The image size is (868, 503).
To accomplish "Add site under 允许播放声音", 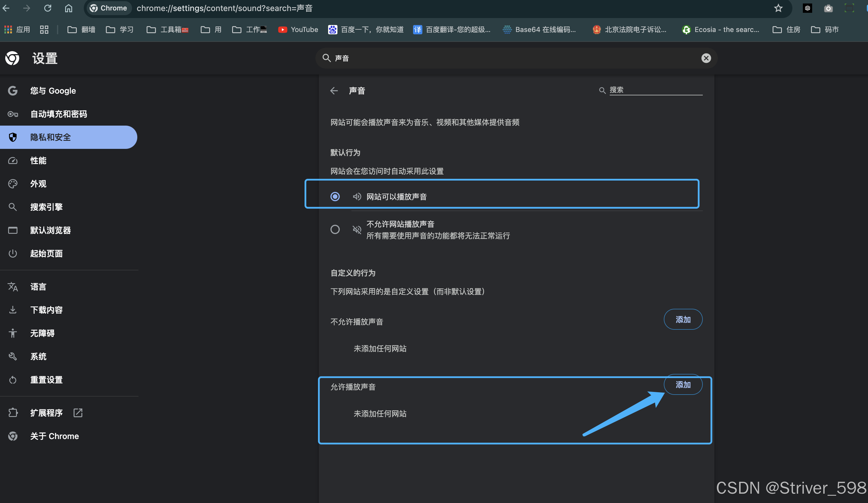I will point(683,385).
